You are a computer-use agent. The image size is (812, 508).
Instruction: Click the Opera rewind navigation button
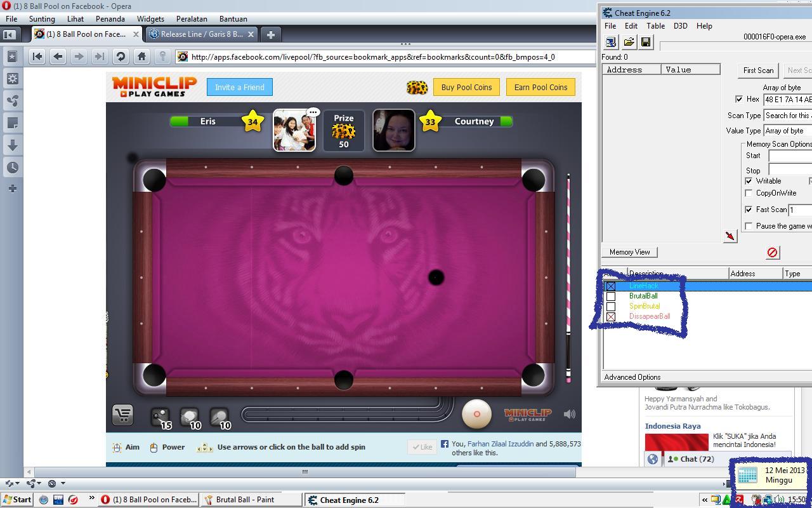[x=37, y=57]
